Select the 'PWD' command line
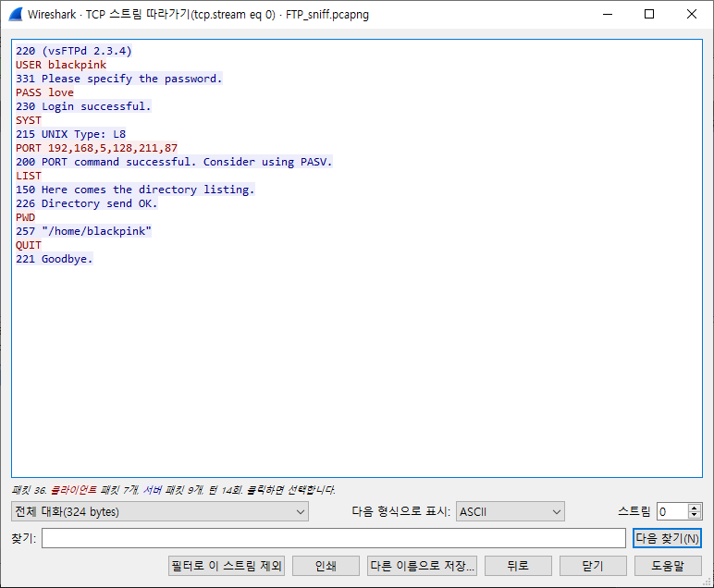 [x=26, y=217]
